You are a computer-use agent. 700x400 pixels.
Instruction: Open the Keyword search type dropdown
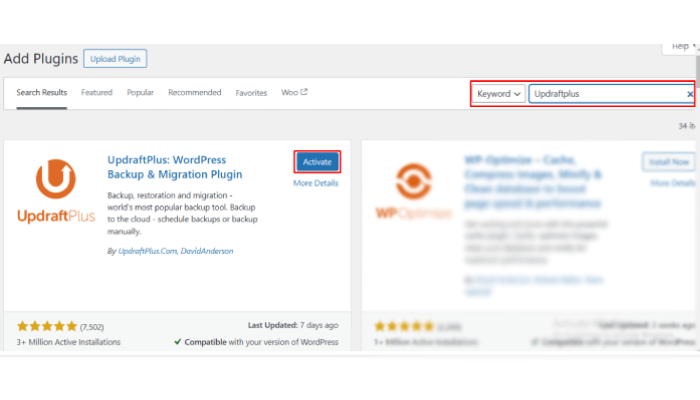point(499,94)
